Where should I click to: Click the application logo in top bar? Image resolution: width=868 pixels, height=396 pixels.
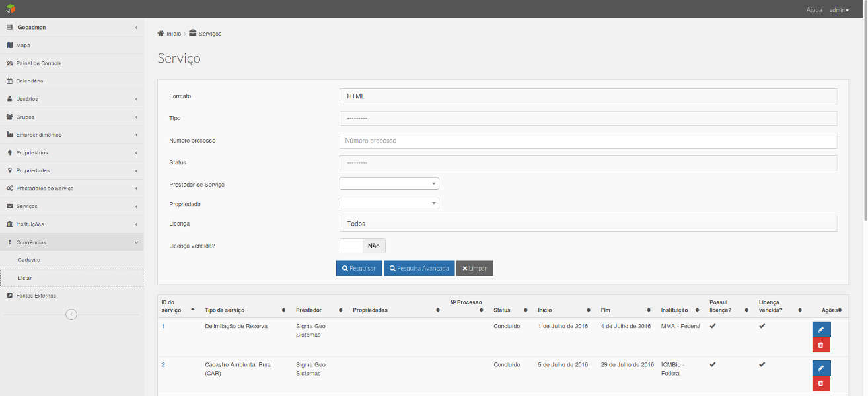[x=10, y=9]
